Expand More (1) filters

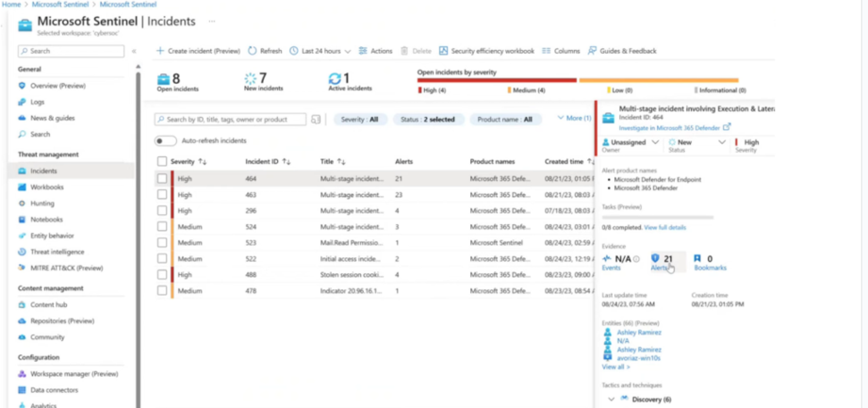tap(574, 118)
